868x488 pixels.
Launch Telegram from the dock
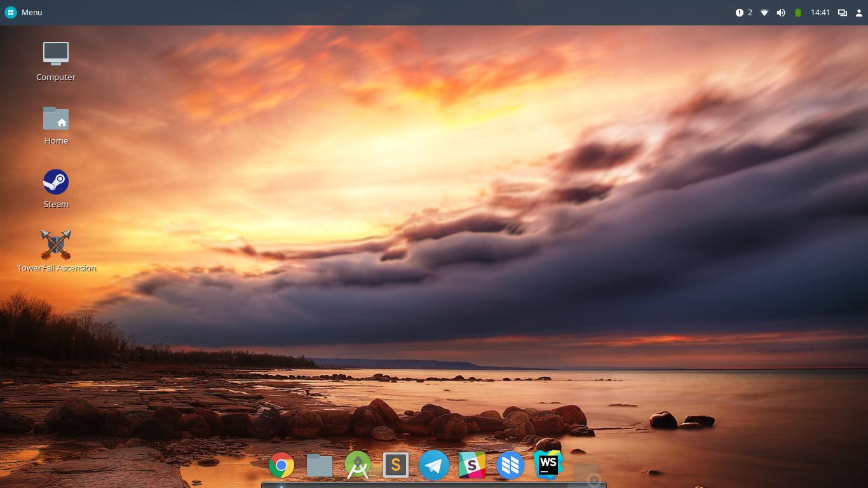(434, 466)
